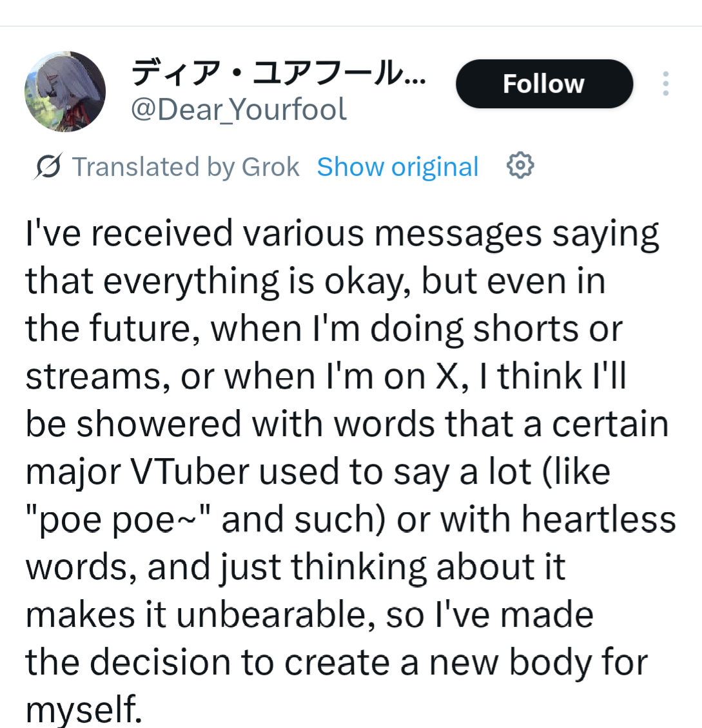702x728 pixels.
Task: Open the @Dear_Yourfool handle
Action: coord(239,110)
